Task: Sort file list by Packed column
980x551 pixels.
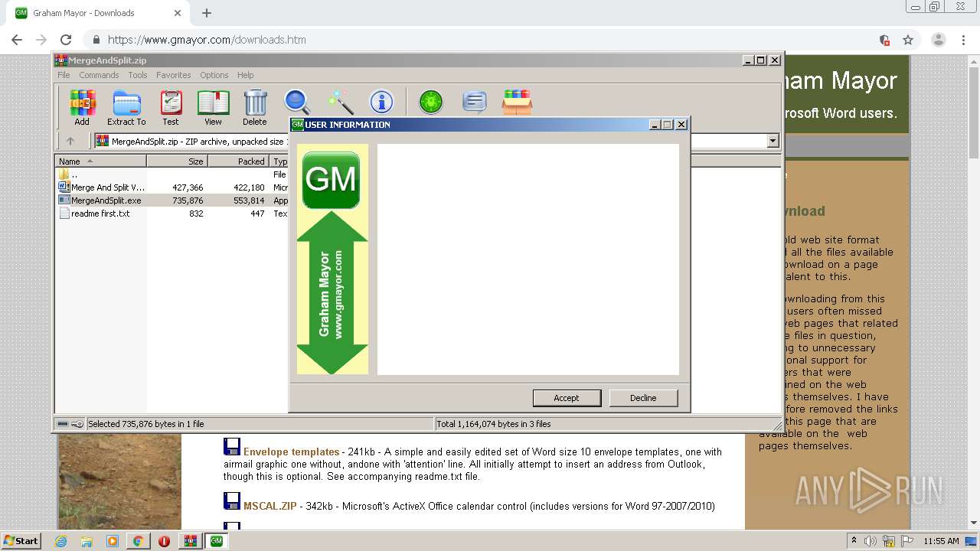Action: (x=238, y=161)
